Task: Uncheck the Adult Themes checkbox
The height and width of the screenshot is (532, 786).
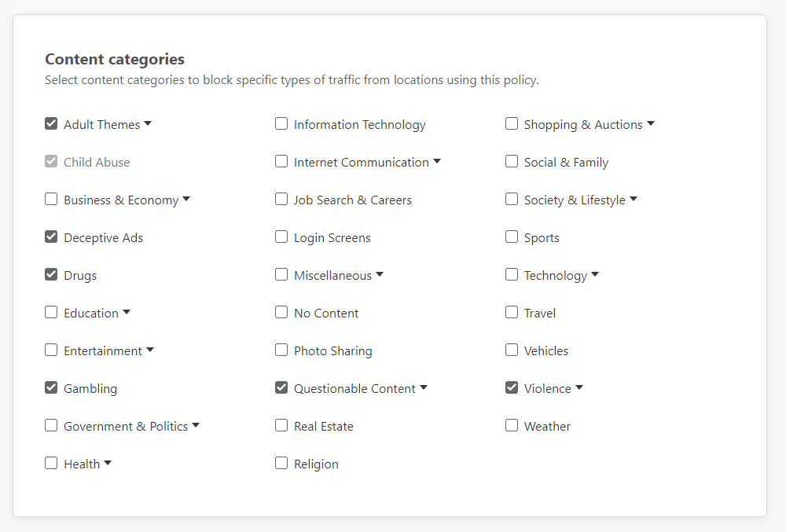Action: (51, 123)
